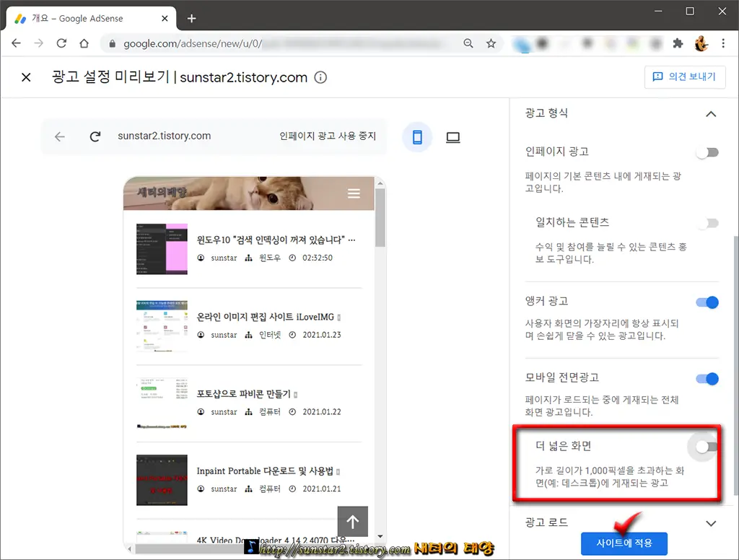Turn on the 일치하는 콘텐츠 toggle
This screenshot has width=739, height=560.
tap(707, 223)
